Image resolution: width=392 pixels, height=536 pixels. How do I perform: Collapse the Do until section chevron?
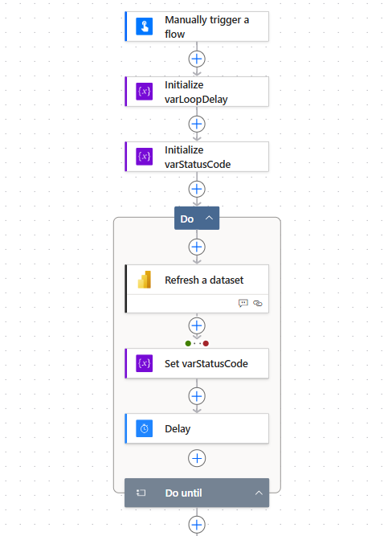(x=259, y=493)
